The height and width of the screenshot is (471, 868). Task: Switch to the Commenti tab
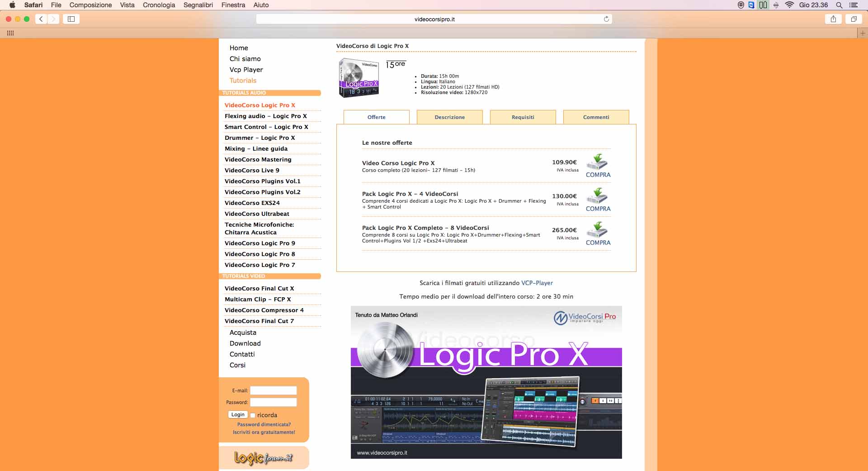(x=596, y=117)
